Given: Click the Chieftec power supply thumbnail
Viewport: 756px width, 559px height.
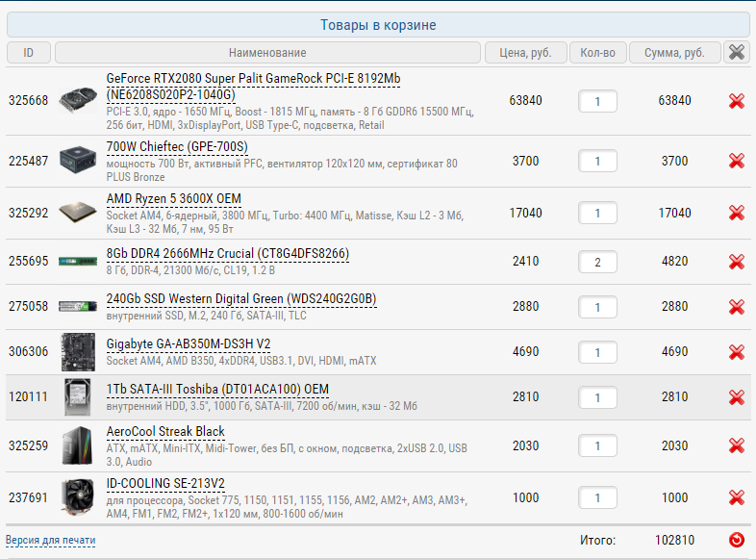Looking at the screenshot, I should [78, 160].
